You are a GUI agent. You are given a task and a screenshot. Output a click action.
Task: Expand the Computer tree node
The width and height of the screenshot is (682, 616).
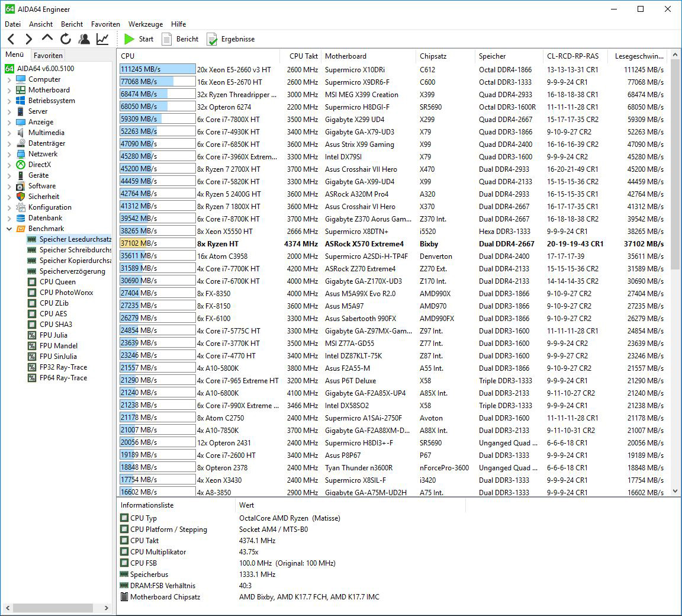9,79
